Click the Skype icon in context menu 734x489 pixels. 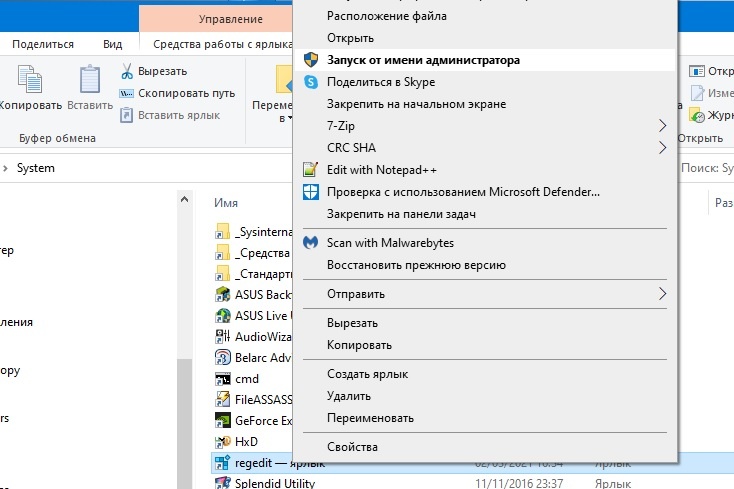(x=311, y=82)
